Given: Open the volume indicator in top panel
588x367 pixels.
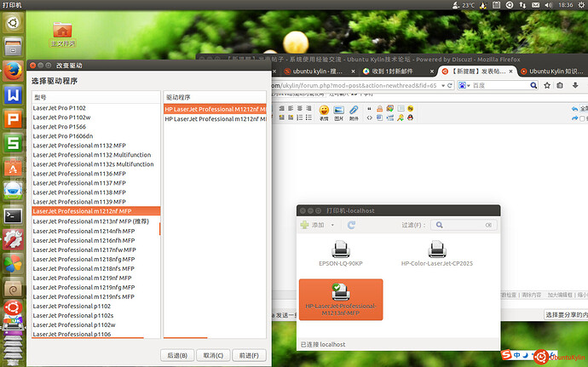Looking at the screenshot, I should click(549, 5).
